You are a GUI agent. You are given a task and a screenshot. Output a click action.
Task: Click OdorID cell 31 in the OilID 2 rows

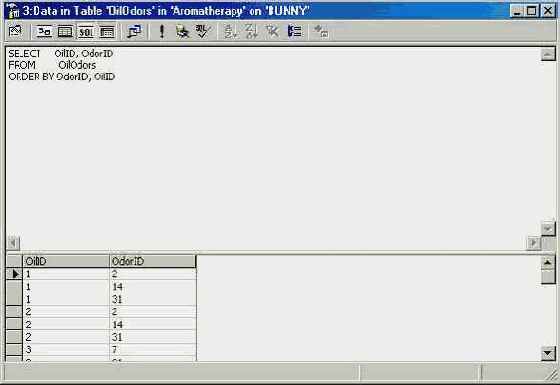point(152,337)
